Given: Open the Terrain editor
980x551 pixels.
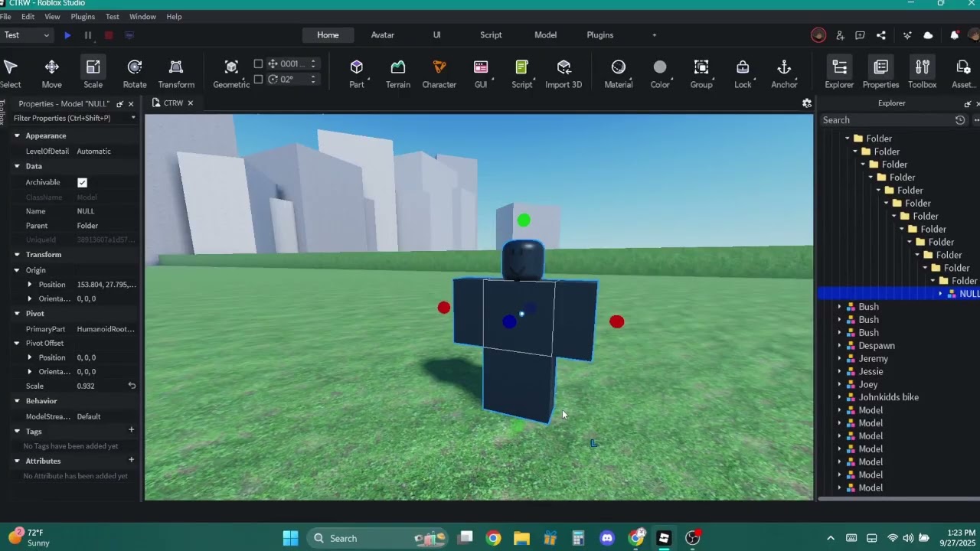Looking at the screenshot, I should coord(398,74).
